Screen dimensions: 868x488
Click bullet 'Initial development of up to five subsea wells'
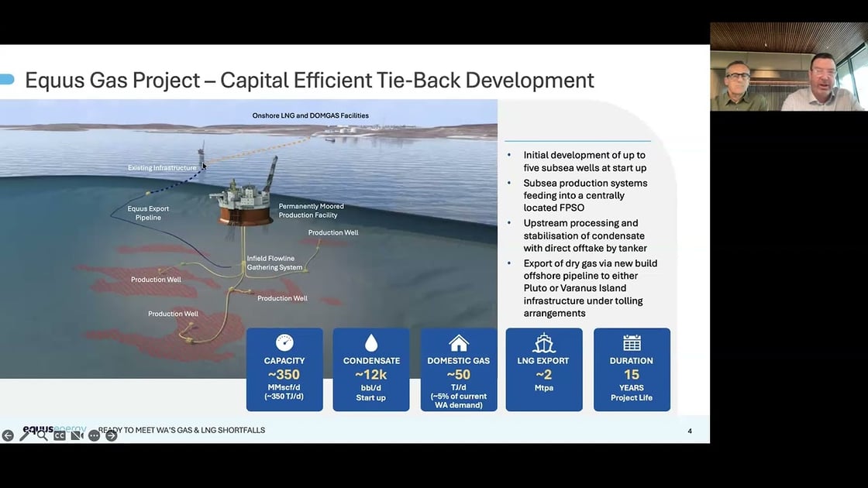click(x=584, y=162)
